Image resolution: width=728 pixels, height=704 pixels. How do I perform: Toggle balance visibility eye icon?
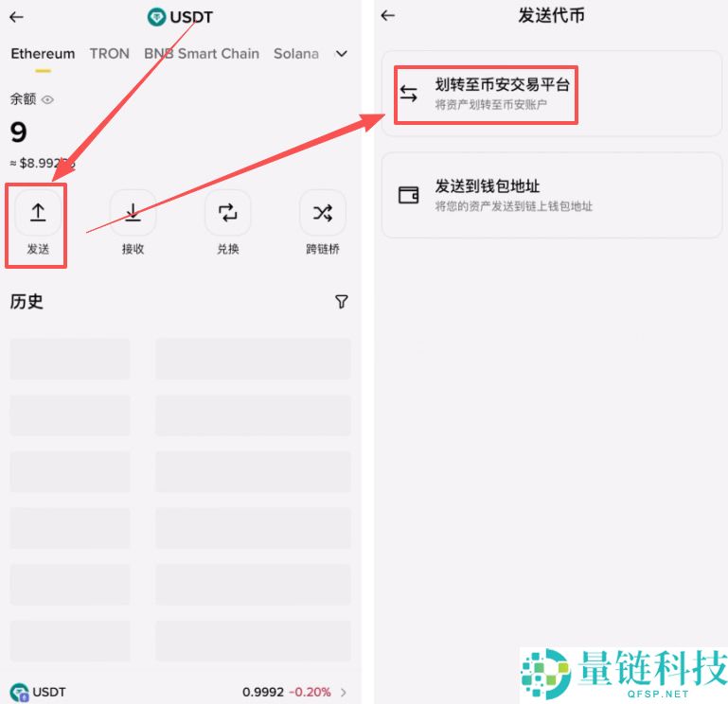point(48,99)
